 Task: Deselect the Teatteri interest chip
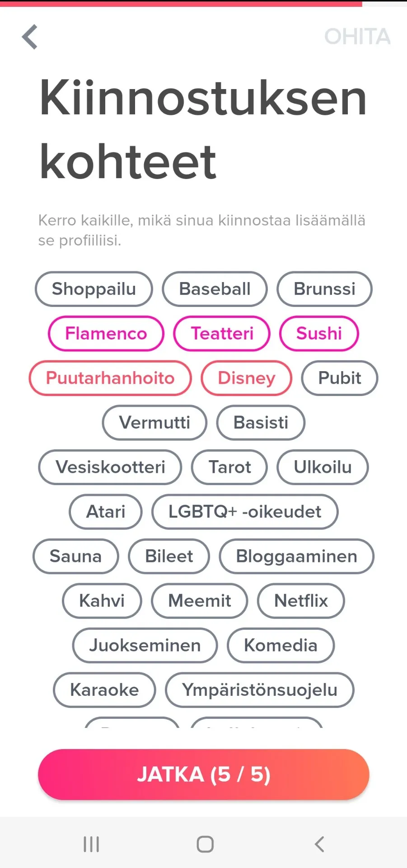coord(222,334)
